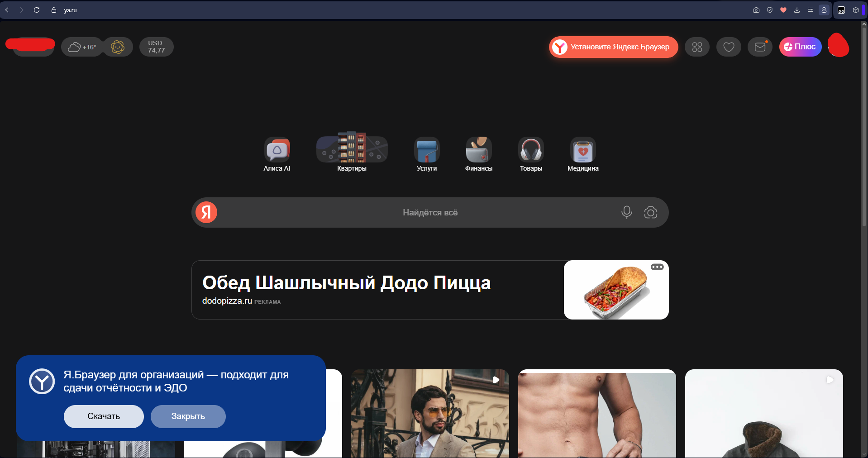Open the Товары shortcut

pyautogui.click(x=531, y=154)
